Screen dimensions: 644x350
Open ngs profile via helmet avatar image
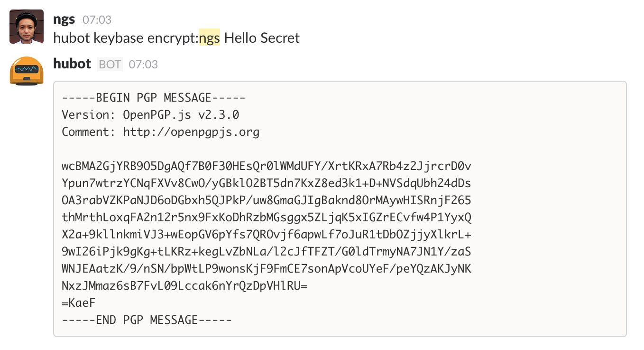(x=27, y=27)
